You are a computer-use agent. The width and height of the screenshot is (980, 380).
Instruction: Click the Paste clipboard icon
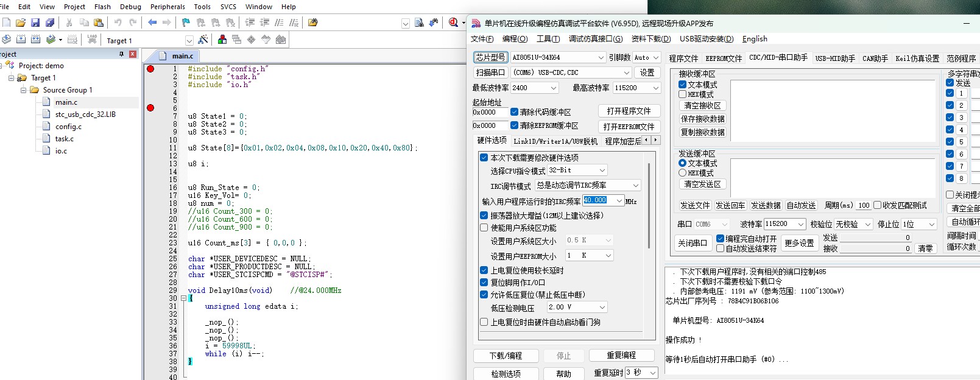point(99,23)
